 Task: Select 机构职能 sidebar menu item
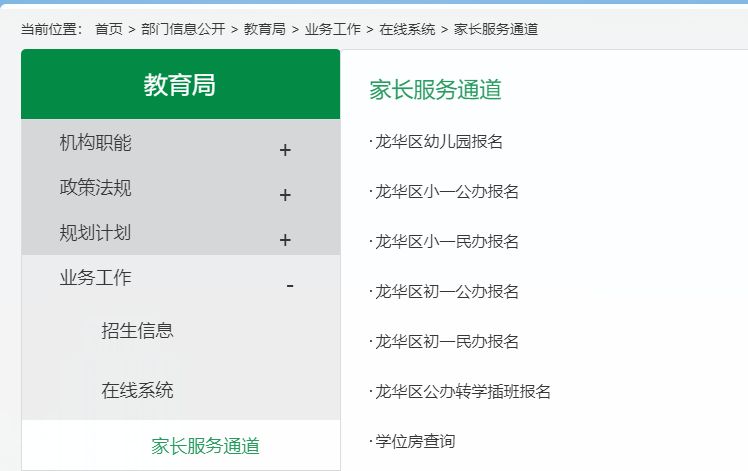pos(95,143)
